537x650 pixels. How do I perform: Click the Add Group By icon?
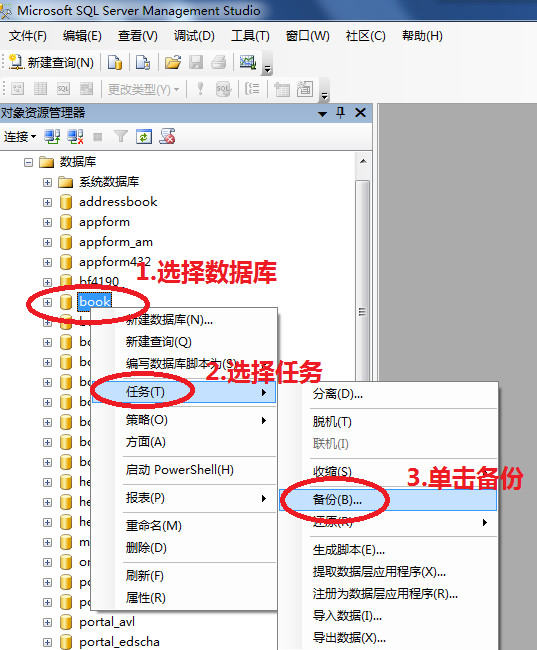[252, 89]
